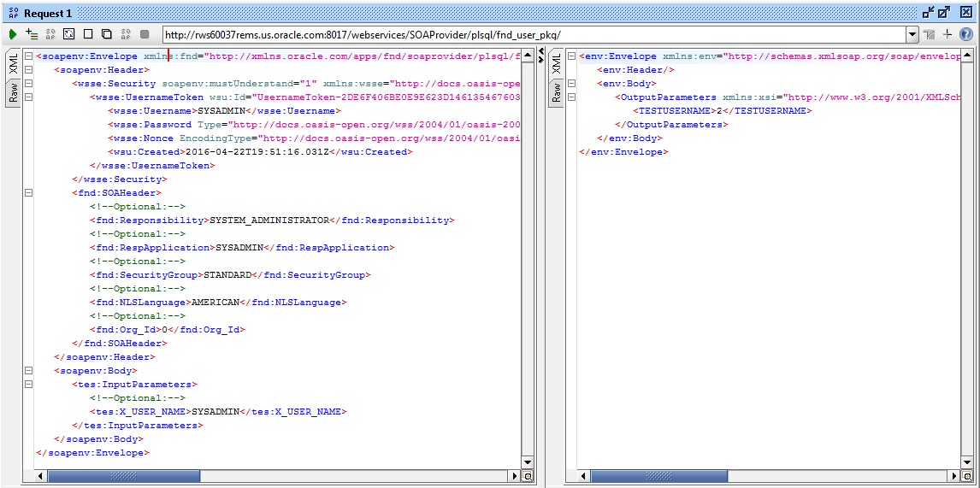
Task: Add this request to a TestCase
Action: tap(32, 34)
